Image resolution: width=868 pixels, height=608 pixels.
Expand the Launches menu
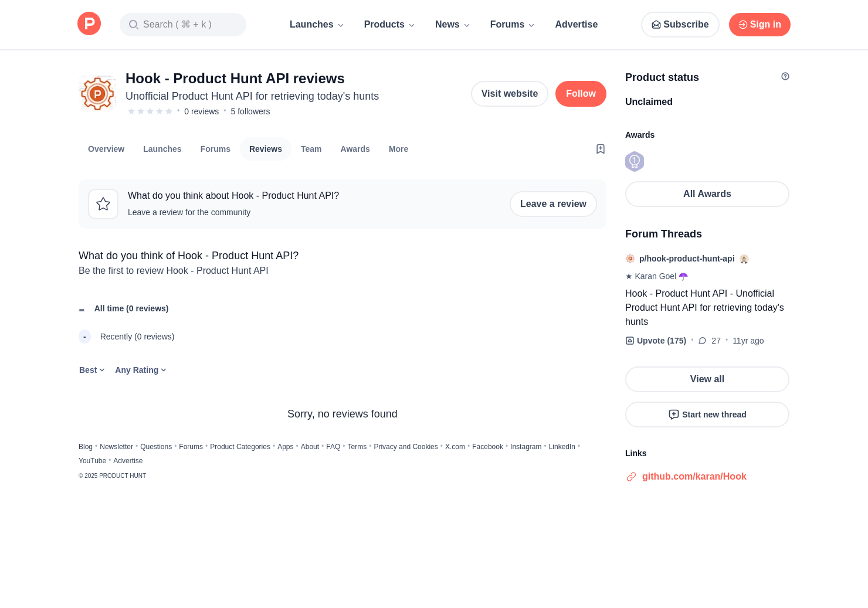click(317, 25)
